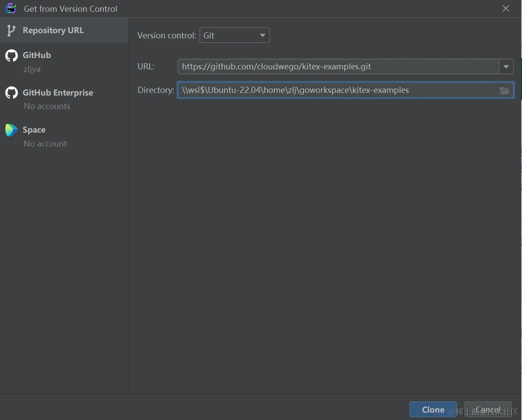Click the 'No account' text under Space
Image resolution: width=522 pixels, height=420 pixels.
45,143
